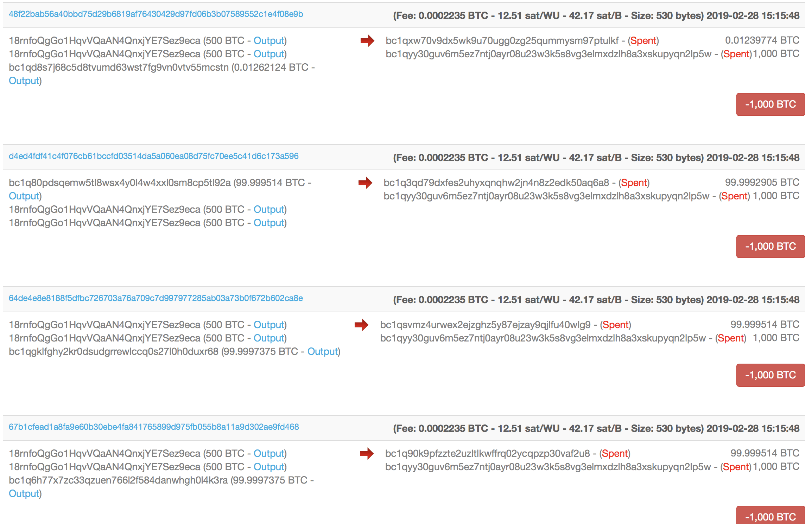The image size is (812, 524).
Task: Click 99.999514 BTC amount beside bc1q90k9pfzzte2
Action: (x=765, y=453)
